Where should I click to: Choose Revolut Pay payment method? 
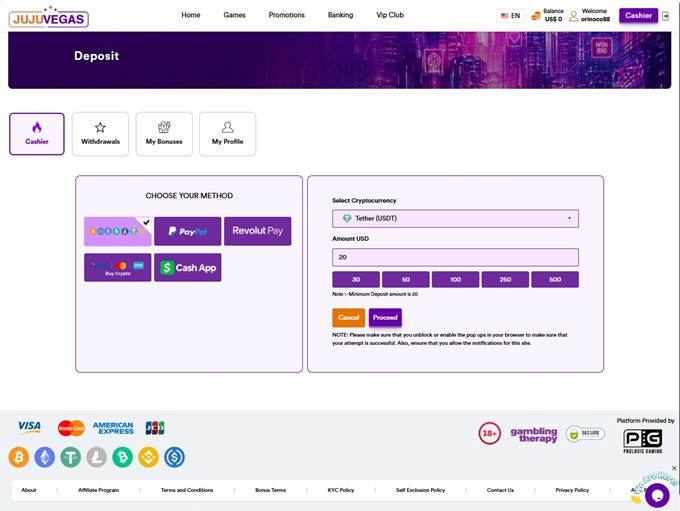click(258, 231)
